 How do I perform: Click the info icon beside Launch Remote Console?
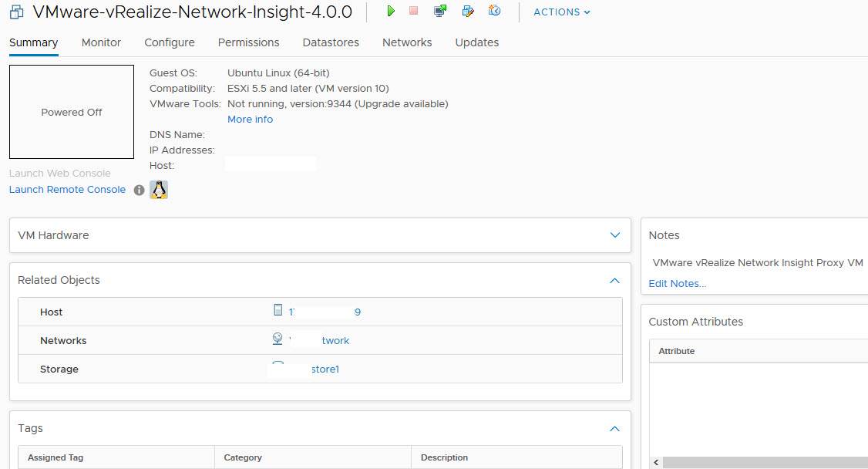(x=139, y=190)
